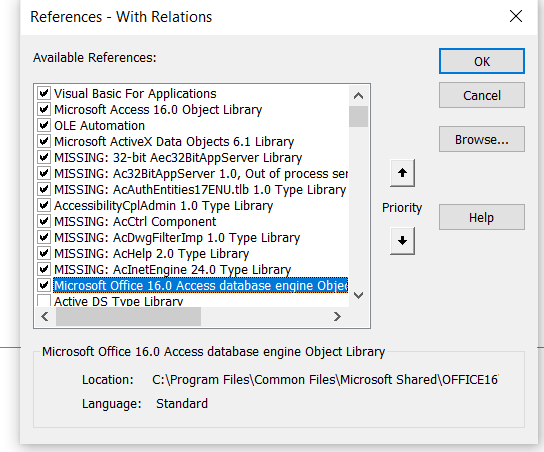Screen dimensions: 544x452
Task: Toggle AccessibilityCplAdmin 1.0 Type Library checkbox
Action: click(x=44, y=205)
